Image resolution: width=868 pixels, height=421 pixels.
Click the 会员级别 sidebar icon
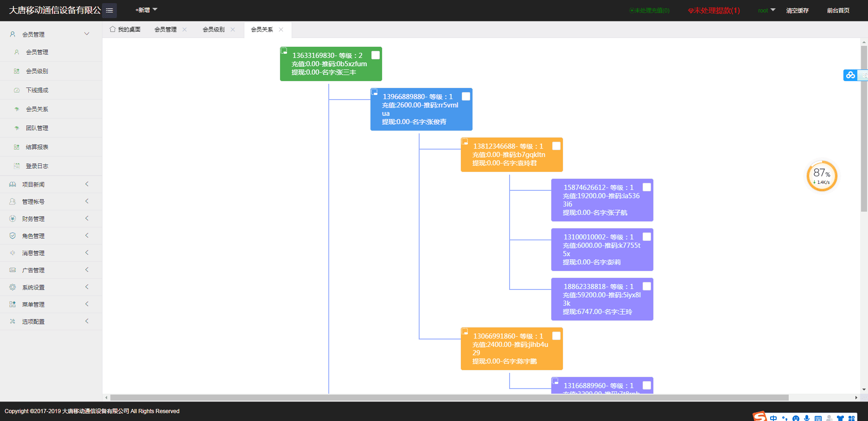tap(17, 71)
